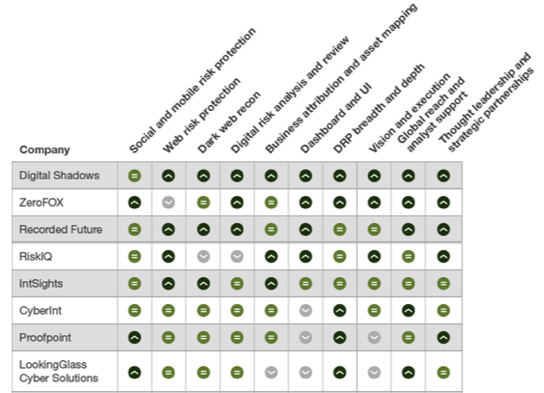Viewport: 544px width, 393px height.
Task: Click LookingGlass global reach icon
Action: 408,373
